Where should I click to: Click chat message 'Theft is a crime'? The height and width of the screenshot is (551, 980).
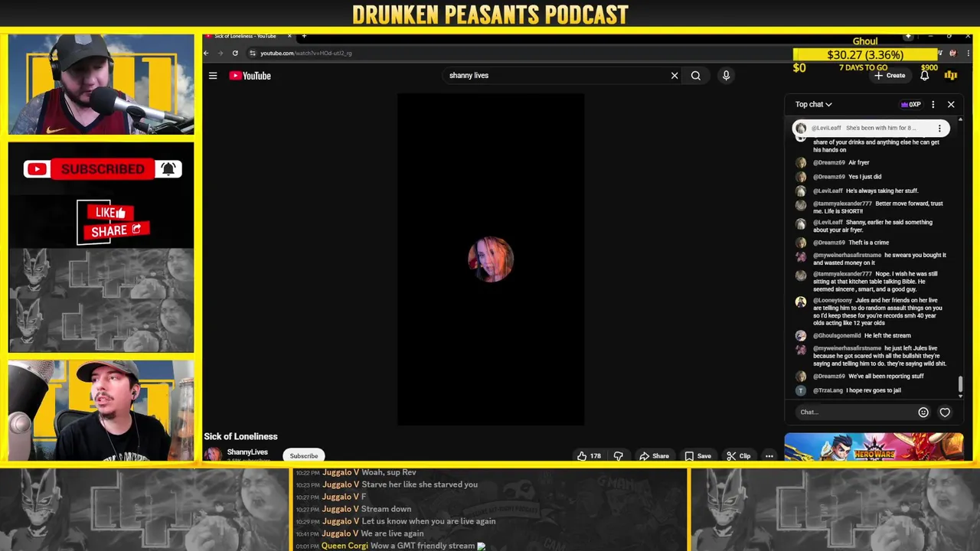point(868,243)
